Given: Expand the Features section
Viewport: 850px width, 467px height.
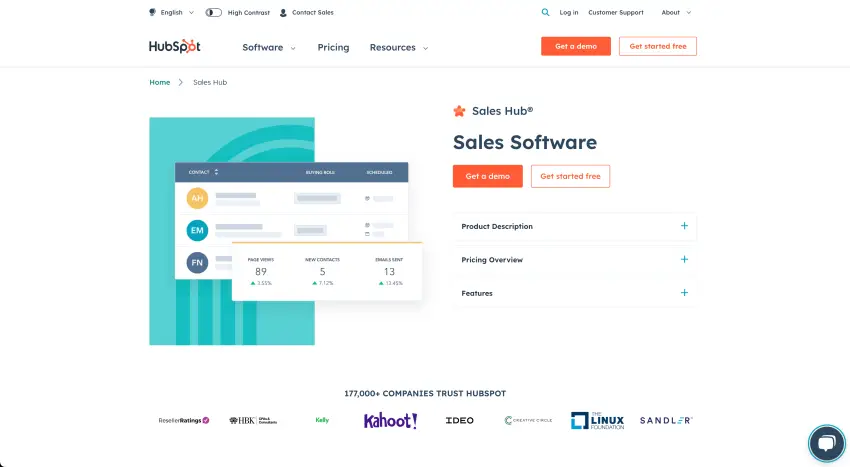Looking at the screenshot, I should coord(575,293).
